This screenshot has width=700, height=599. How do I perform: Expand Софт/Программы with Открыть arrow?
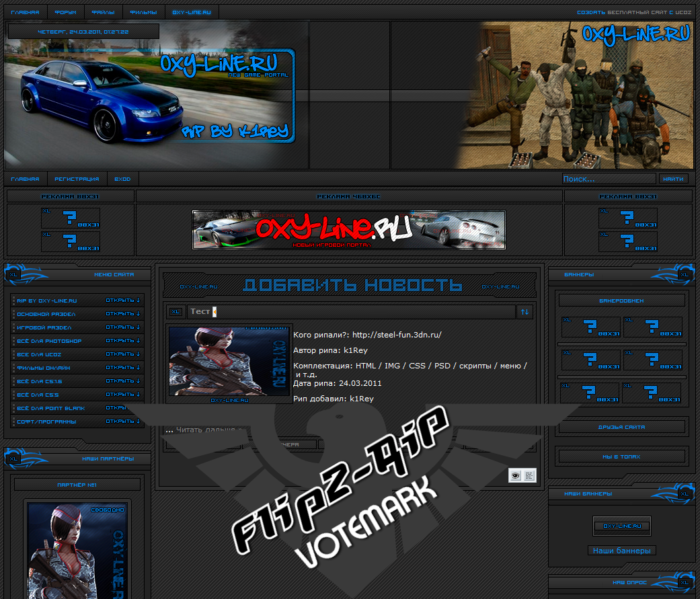(x=123, y=422)
